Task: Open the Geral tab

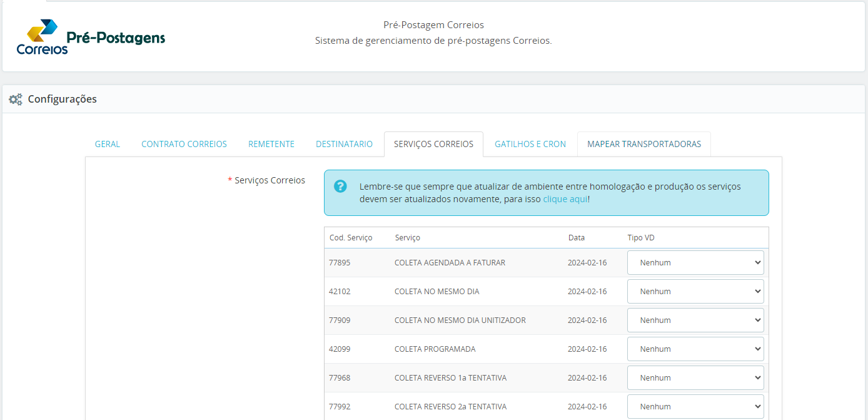Action: [x=108, y=144]
